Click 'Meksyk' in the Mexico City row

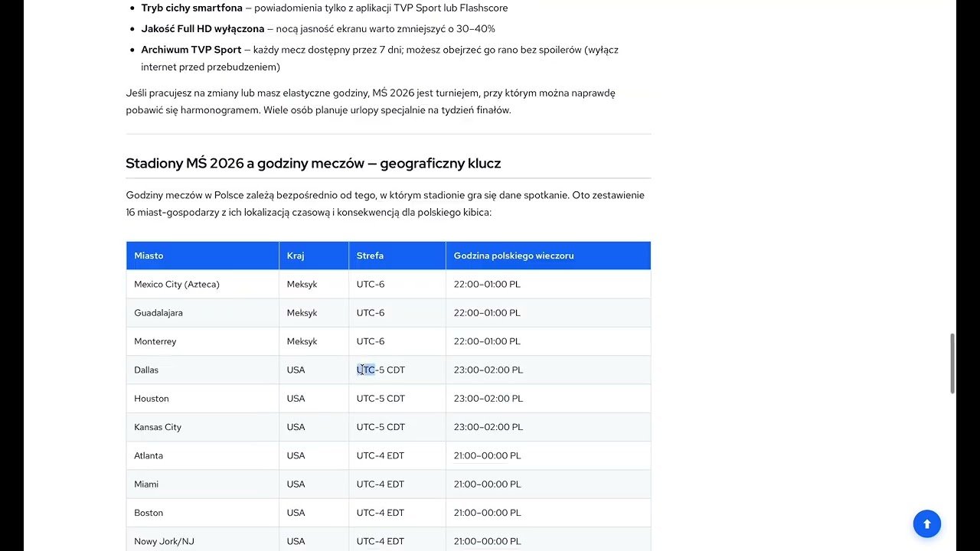302,284
